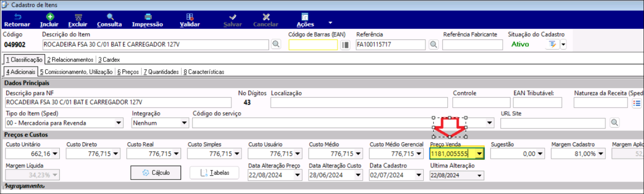Click the Salvar checkmark icon
Viewport: 644px width, 194px height.
pyautogui.click(x=233, y=17)
